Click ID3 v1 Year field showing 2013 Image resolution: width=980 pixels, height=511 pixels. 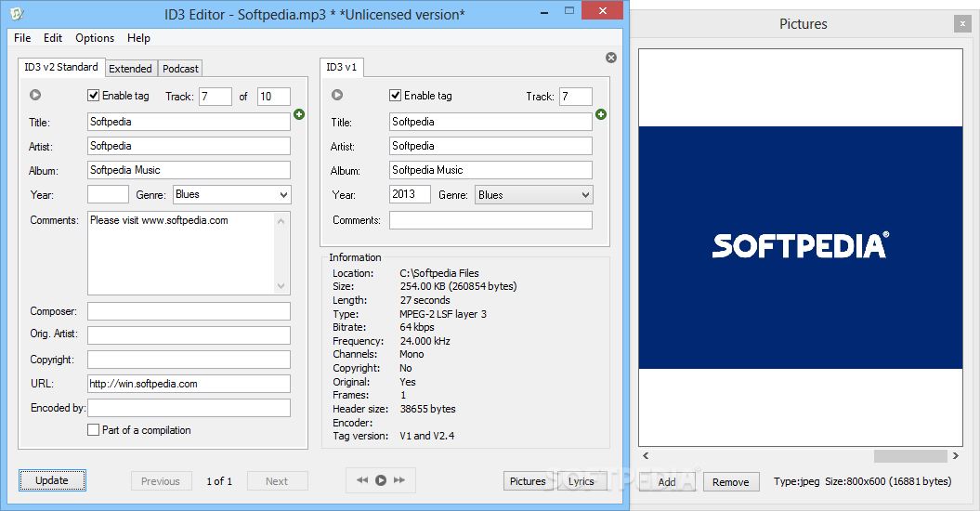coord(410,194)
